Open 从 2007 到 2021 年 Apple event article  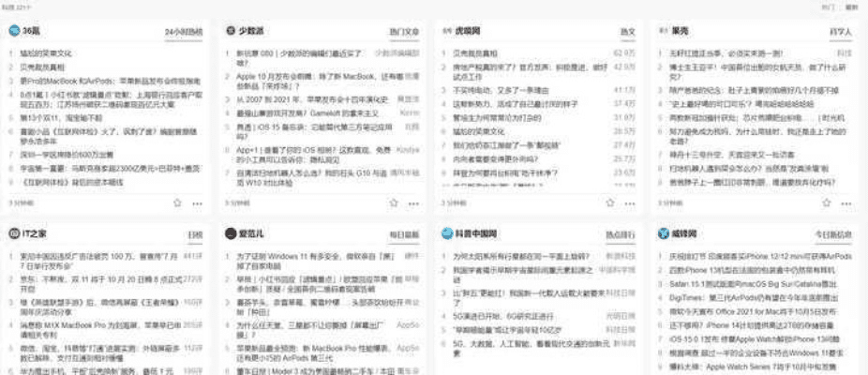(314, 99)
